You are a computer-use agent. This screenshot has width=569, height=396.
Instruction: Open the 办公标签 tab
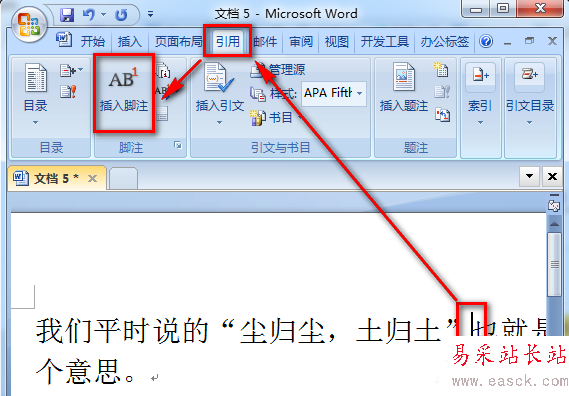445,41
